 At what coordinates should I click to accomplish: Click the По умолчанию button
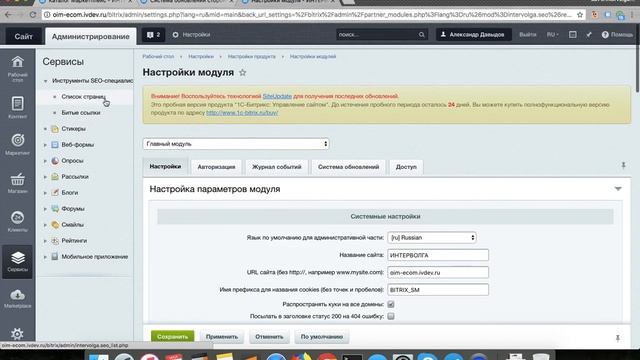(x=322, y=337)
